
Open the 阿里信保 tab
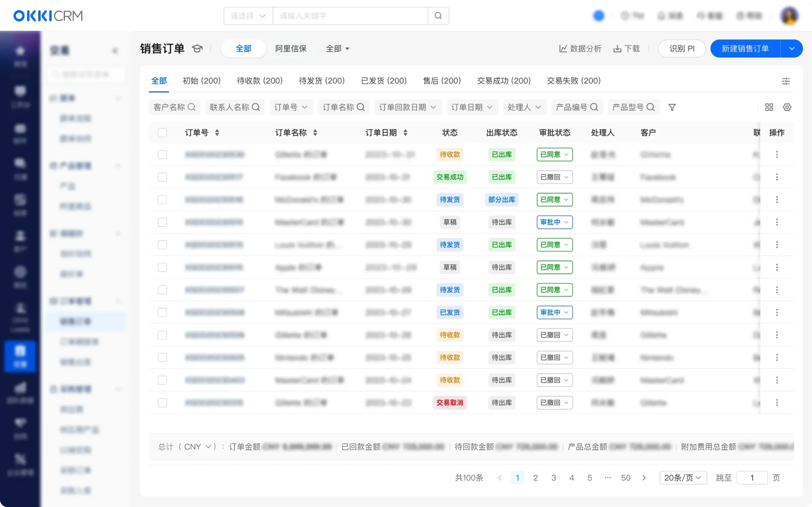point(291,49)
